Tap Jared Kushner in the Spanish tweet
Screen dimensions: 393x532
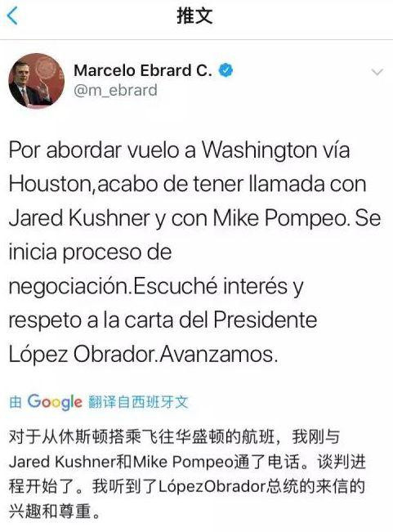79,218
